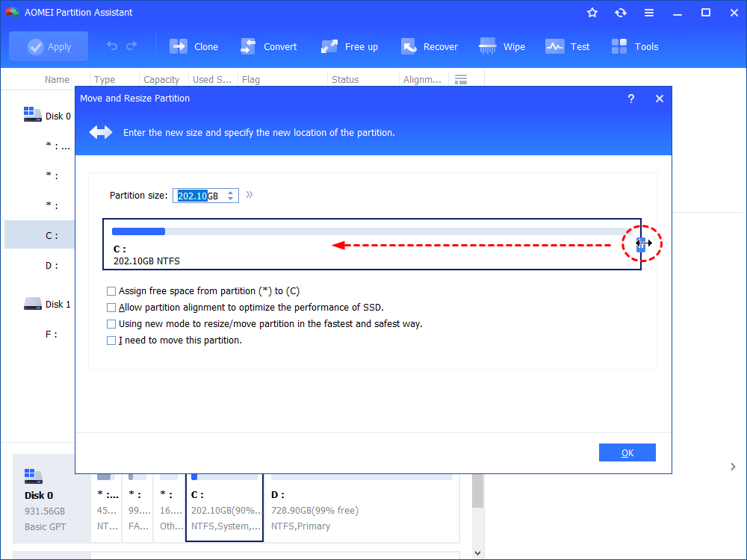Enable assigning free space from partition to C

tap(111, 291)
